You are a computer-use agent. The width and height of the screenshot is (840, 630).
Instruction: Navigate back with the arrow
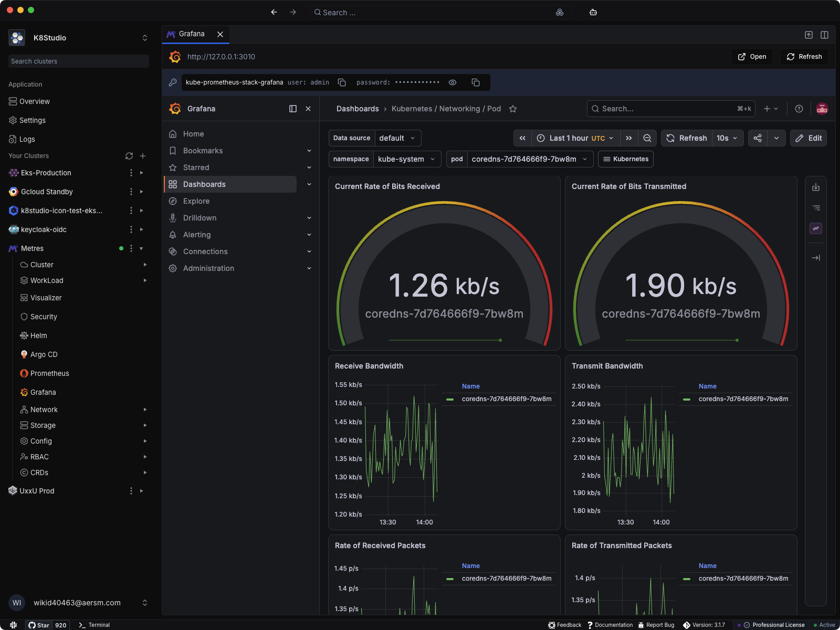pos(274,12)
